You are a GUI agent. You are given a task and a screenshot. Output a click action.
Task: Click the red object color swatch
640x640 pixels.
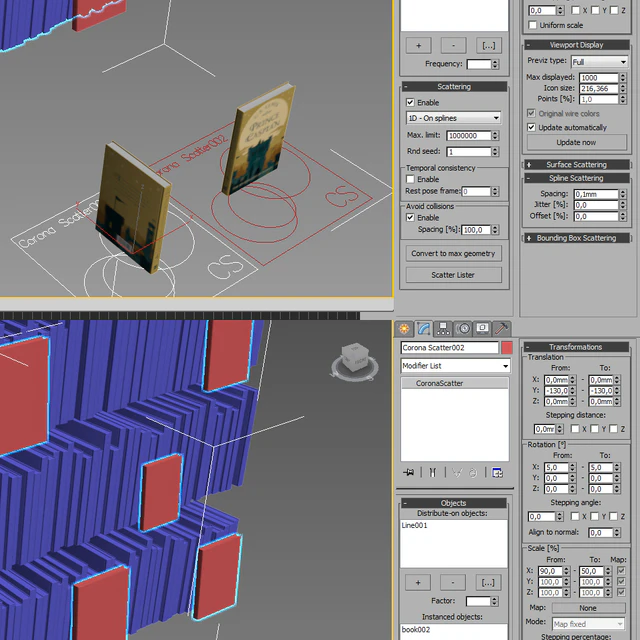point(507,348)
